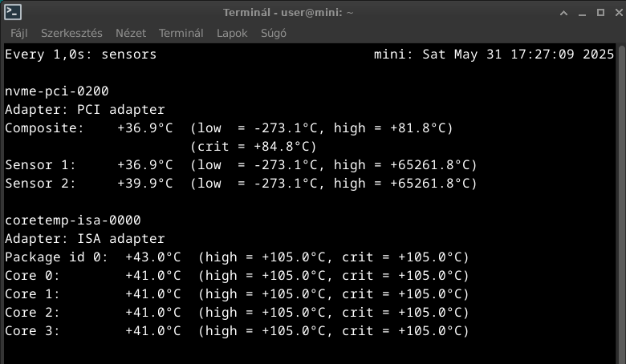The height and width of the screenshot is (364, 626).
Task: Open the Terminál menu
Action: 181,33
